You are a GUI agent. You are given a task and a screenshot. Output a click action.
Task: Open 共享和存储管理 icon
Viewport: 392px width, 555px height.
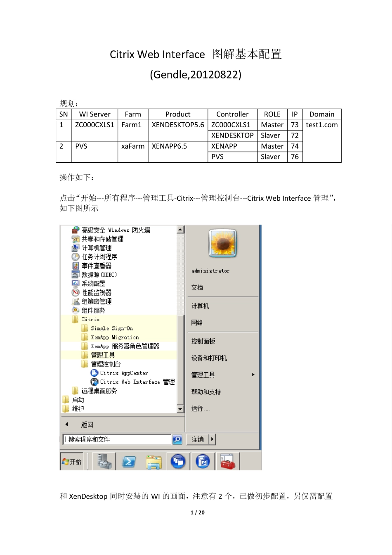76,239
